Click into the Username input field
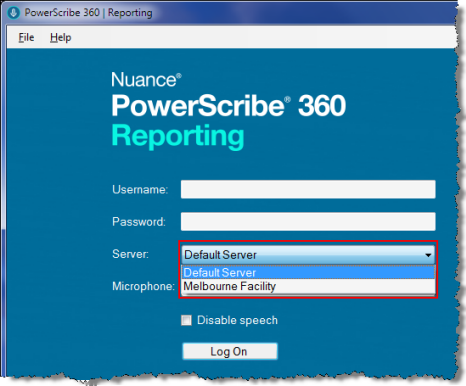Screen dimensions: 466x386 point(308,189)
